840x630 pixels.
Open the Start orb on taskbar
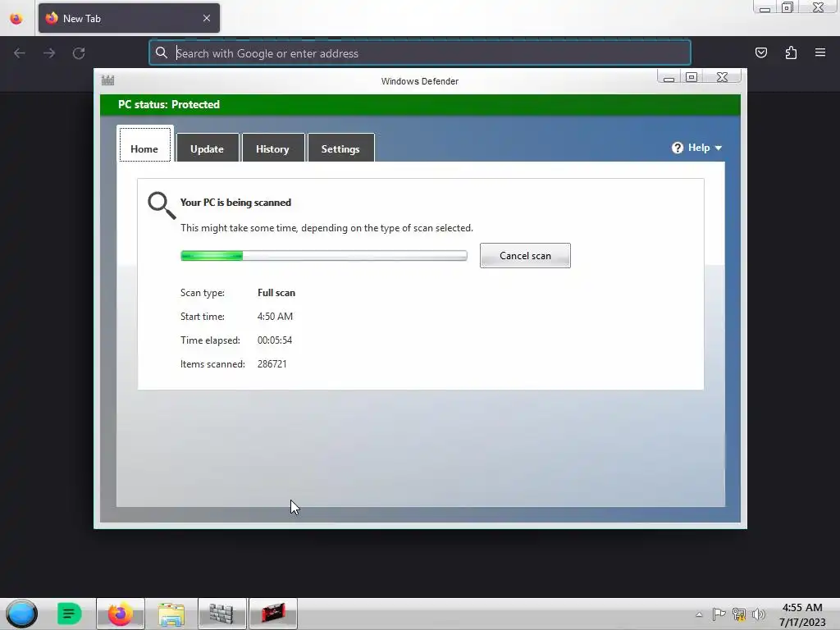[21, 614]
